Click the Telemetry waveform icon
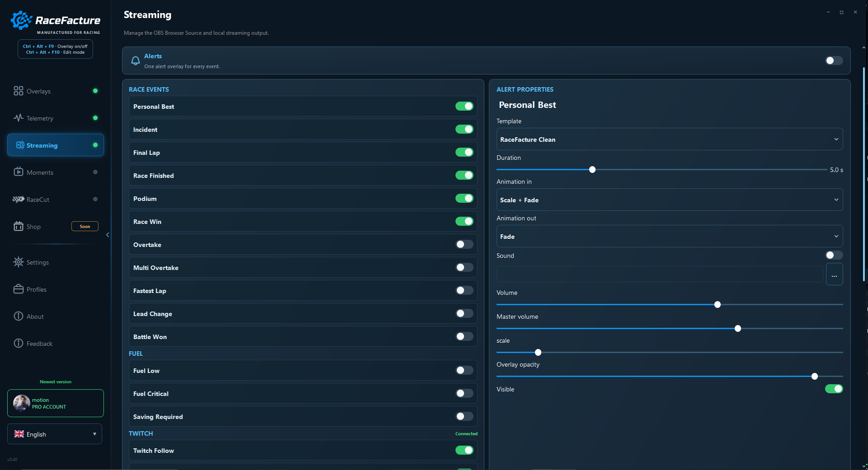This screenshot has height=470, width=868. pyautogui.click(x=18, y=118)
